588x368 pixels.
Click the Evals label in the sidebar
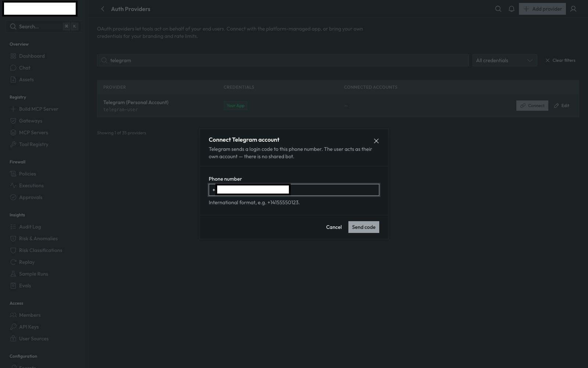(x=25, y=286)
